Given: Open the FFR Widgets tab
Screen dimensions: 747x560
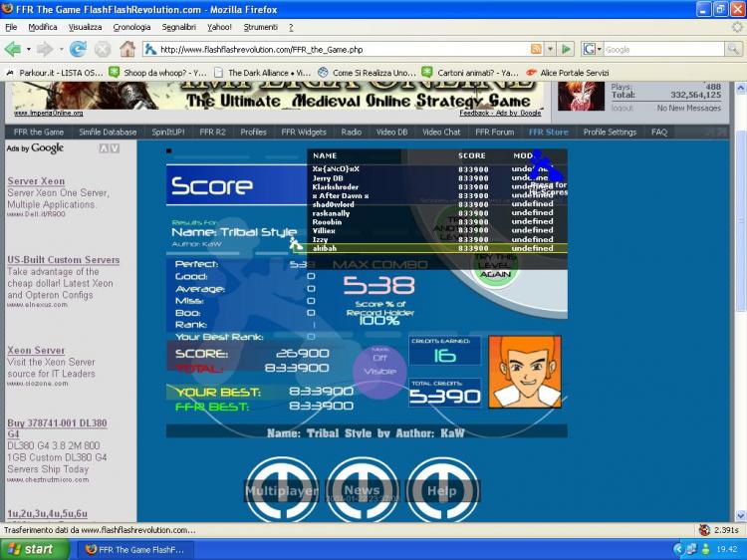Looking at the screenshot, I should pyautogui.click(x=304, y=132).
